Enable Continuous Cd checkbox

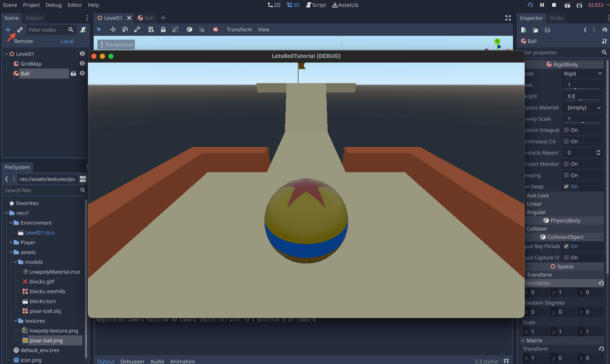[566, 141]
